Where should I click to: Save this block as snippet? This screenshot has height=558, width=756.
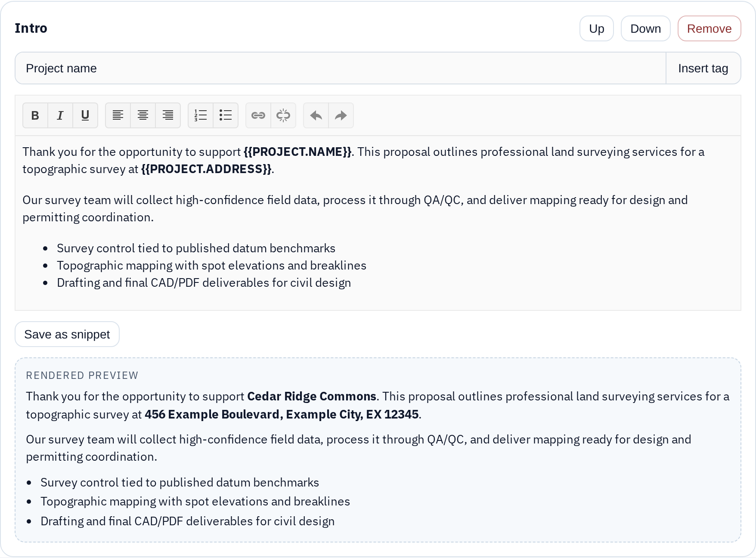(x=67, y=334)
